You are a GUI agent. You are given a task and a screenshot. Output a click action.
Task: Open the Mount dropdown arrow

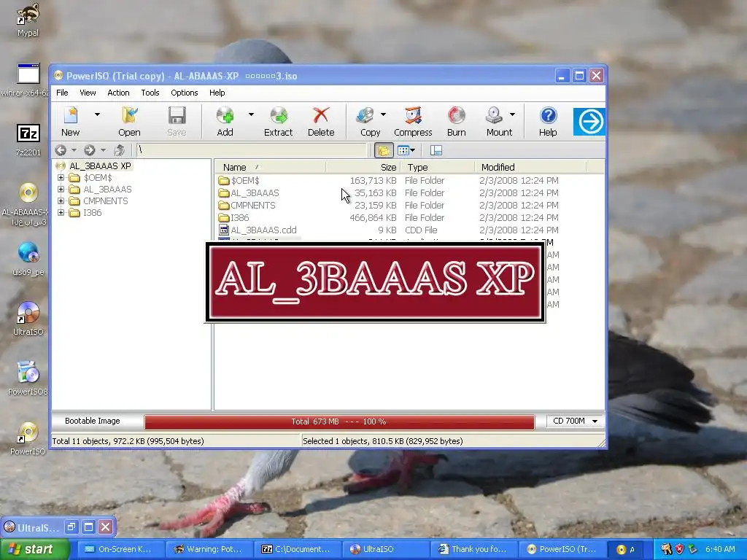(512, 114)
